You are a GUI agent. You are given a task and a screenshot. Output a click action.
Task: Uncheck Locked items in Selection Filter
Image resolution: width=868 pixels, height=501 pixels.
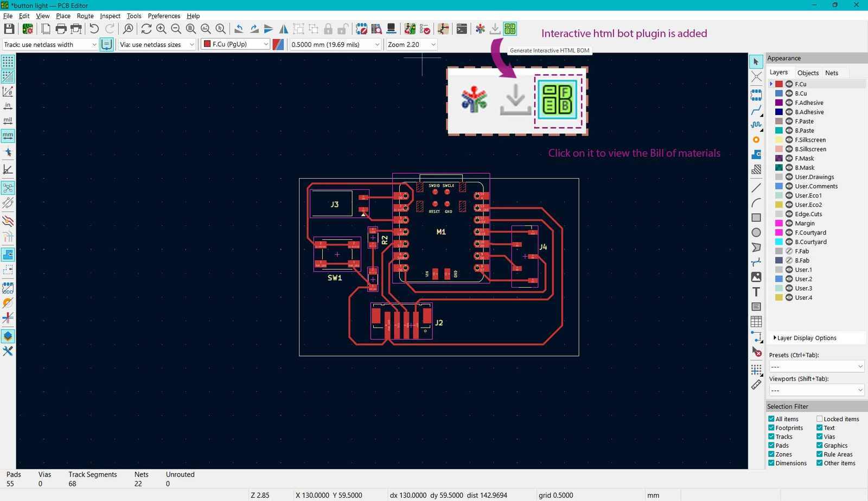[819, 418]
